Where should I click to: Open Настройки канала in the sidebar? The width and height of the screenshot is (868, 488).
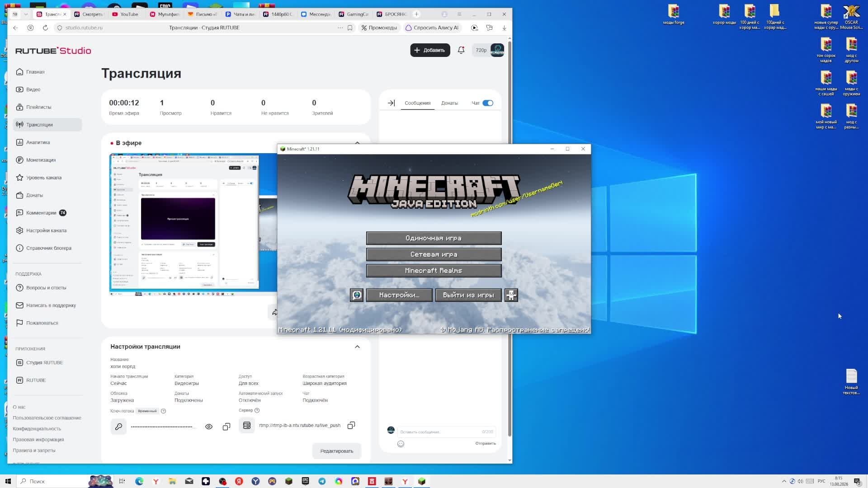tap(47, 230)
